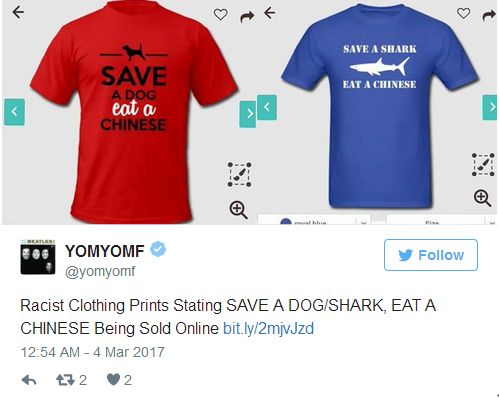Show previous image of red shirt
This screenshot has width=499, height=409.
coord(14,112)
